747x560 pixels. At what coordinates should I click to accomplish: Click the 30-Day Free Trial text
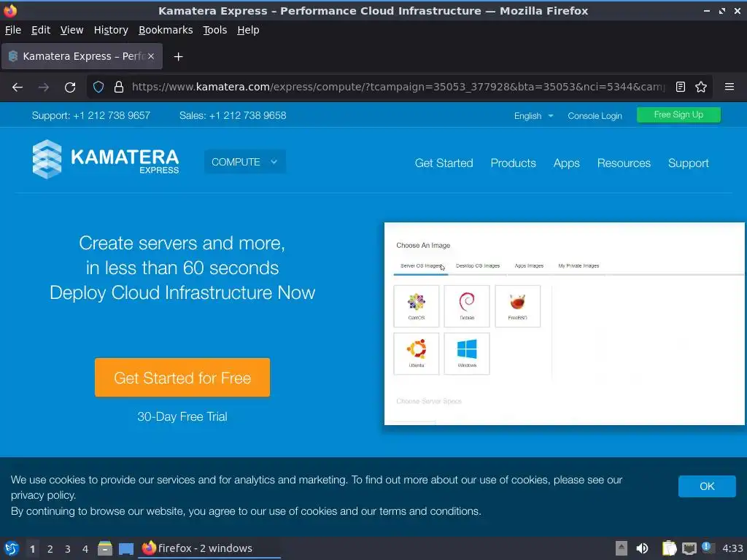tap(182, 416)
